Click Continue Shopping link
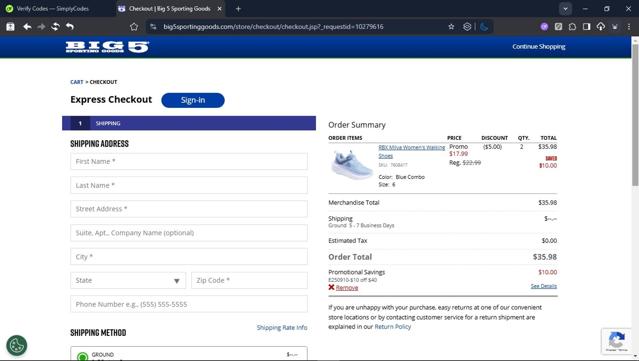This screenshot has height=361, width=639. pos(539,46)
